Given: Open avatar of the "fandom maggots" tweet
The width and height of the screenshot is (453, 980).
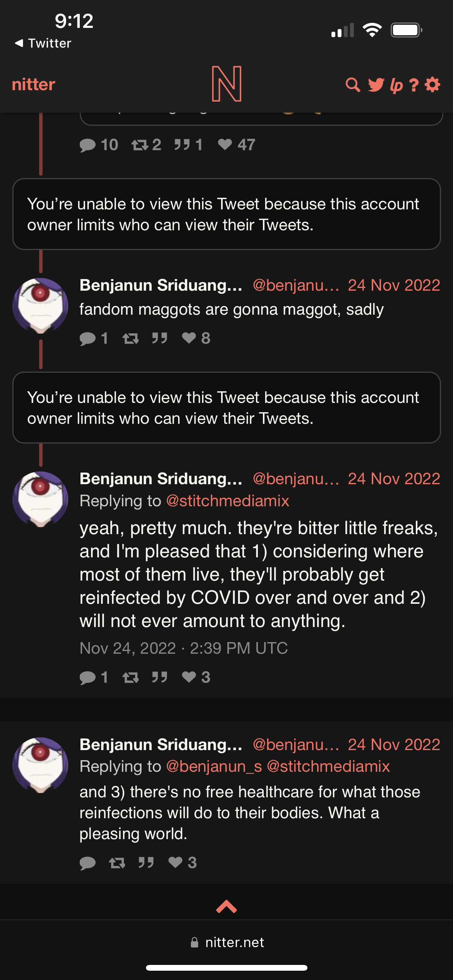Looking at the screenshot, I should pos(40,306).
